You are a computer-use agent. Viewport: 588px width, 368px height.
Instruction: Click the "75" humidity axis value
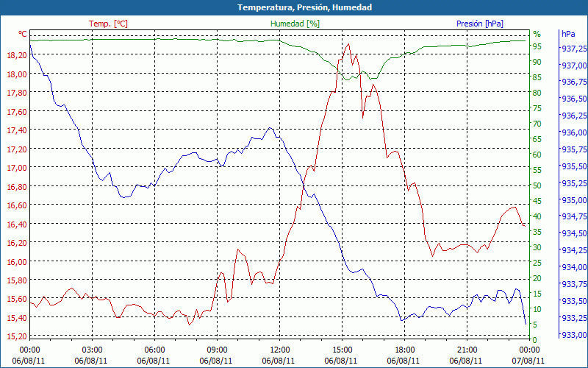(537, 108)
